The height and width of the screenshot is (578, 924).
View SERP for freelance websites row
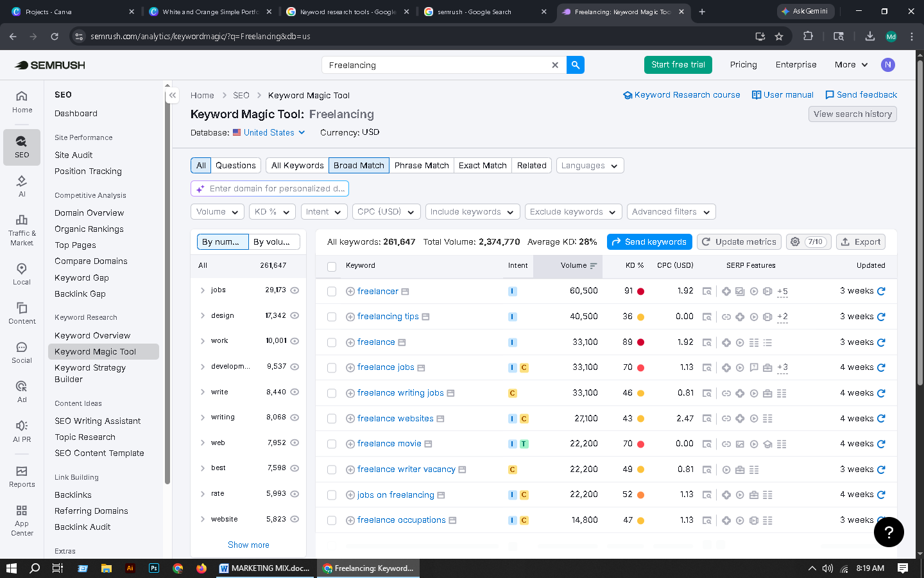point(706,419)
